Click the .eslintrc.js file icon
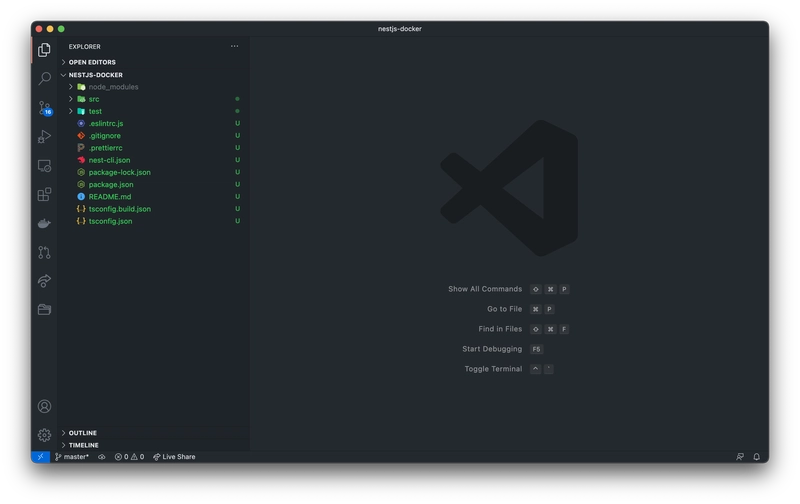 pyautogui.click(x=81, y=123)
